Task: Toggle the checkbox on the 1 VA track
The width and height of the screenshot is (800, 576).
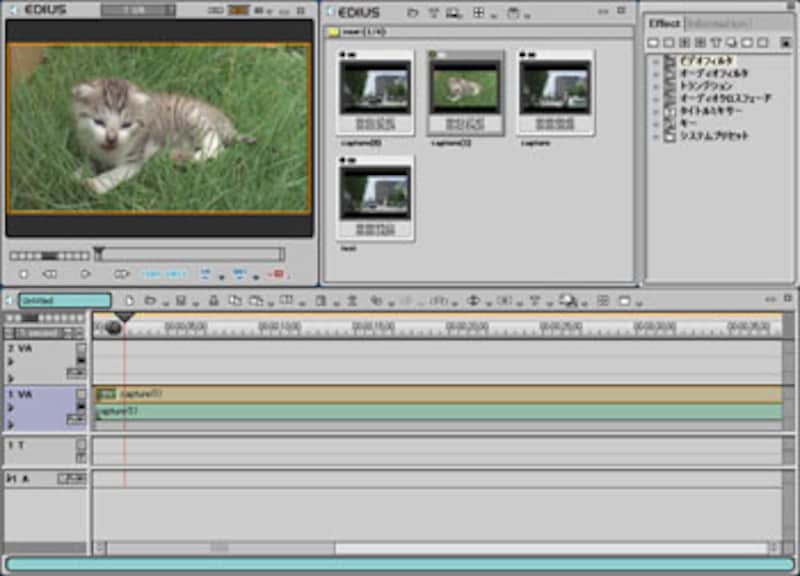Action: [x=81, y=395]
